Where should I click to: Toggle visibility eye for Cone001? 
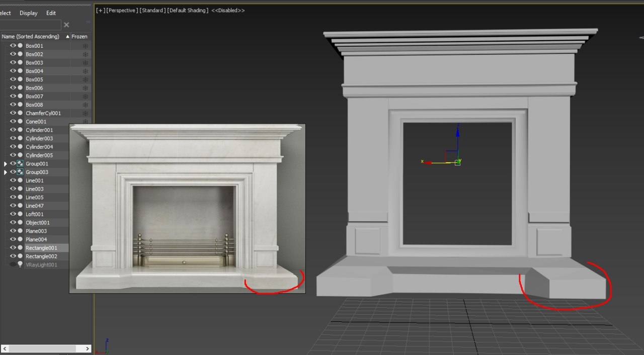[13, 122]
